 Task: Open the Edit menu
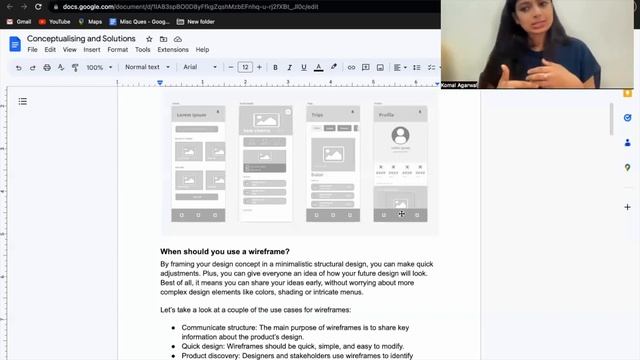point(50,50)
